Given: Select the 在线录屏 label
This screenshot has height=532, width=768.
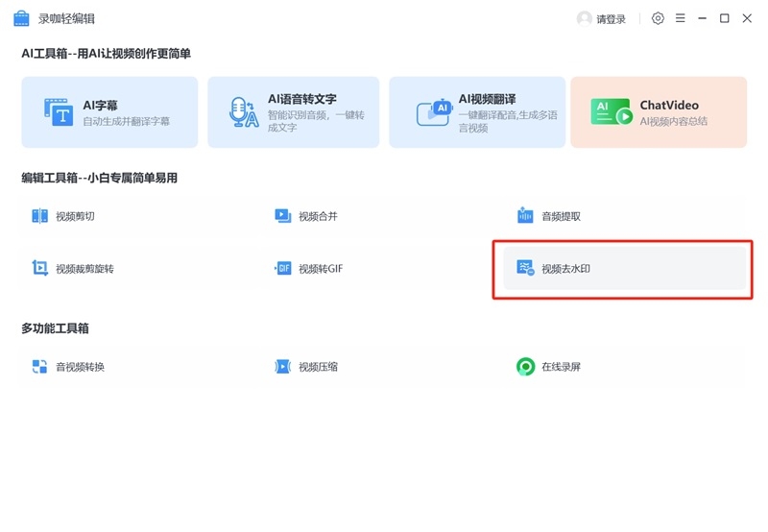Looking at the screenshot, I should point(561,367).
